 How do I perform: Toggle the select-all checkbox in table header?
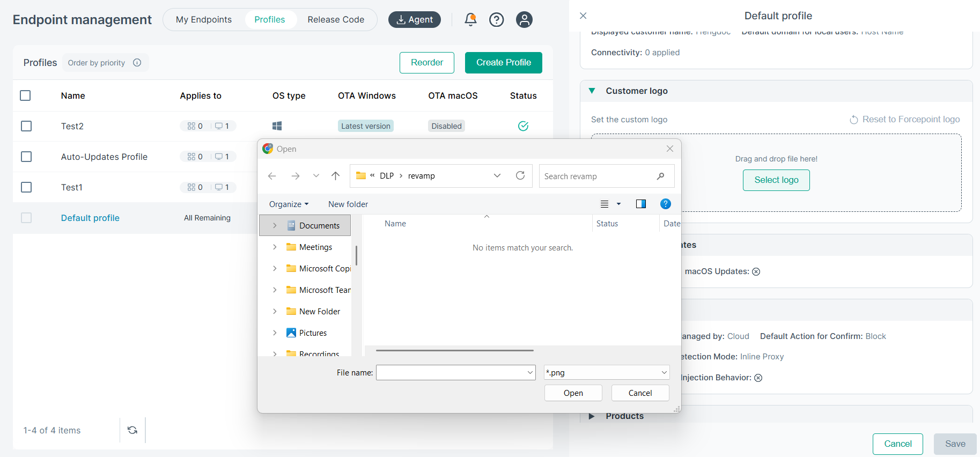pos(25,95)
